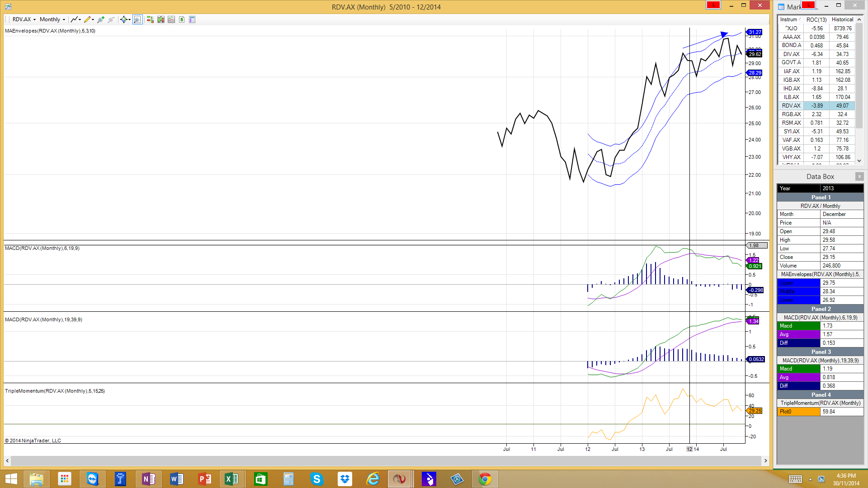Open the indicators icon

(171, 19)
